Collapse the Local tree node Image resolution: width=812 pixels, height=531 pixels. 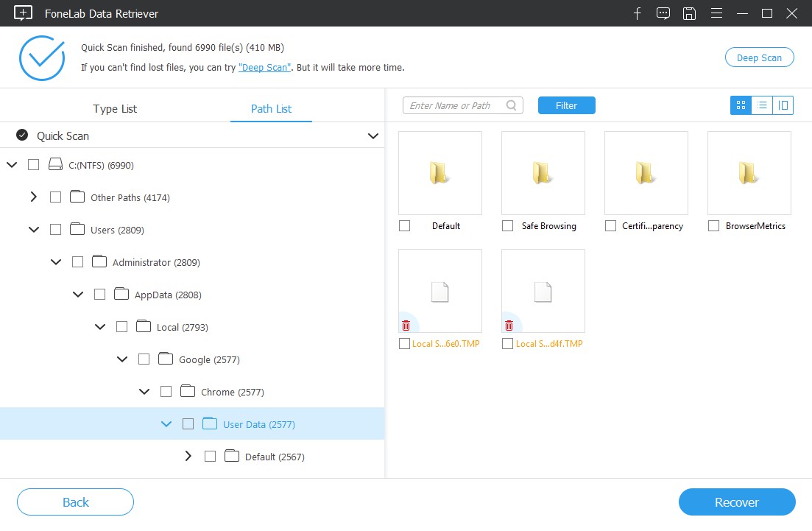(100, 327)
